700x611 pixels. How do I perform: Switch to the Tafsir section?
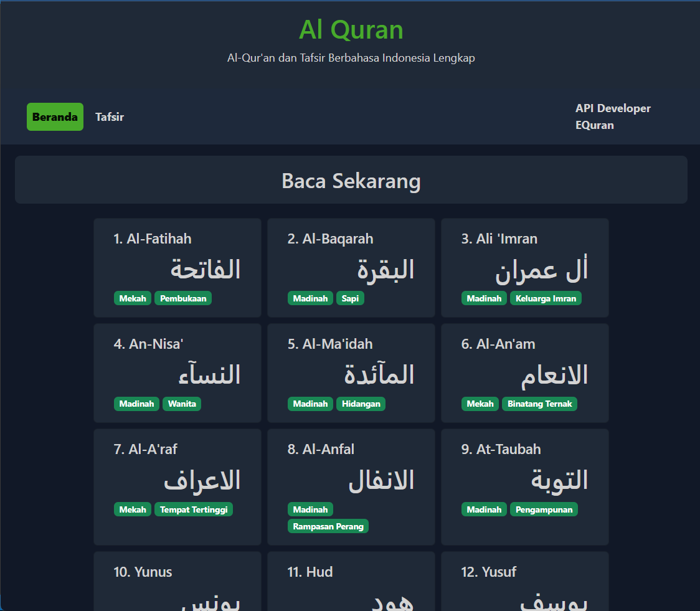(109, 116)
